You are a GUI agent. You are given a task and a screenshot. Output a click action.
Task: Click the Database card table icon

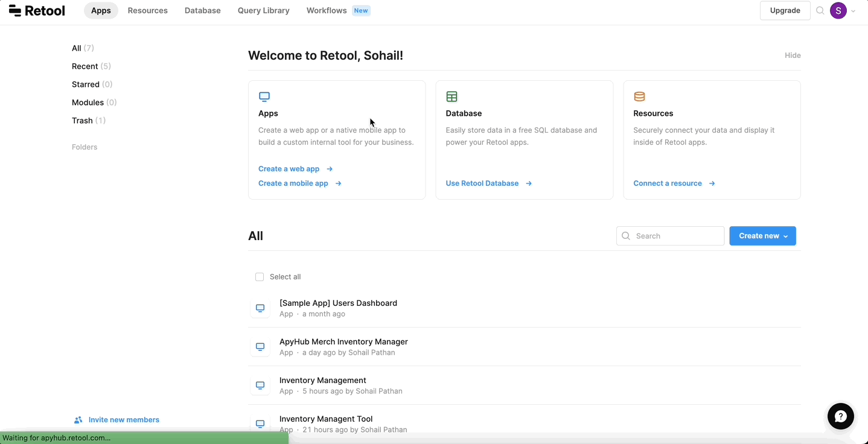(452, 97)
